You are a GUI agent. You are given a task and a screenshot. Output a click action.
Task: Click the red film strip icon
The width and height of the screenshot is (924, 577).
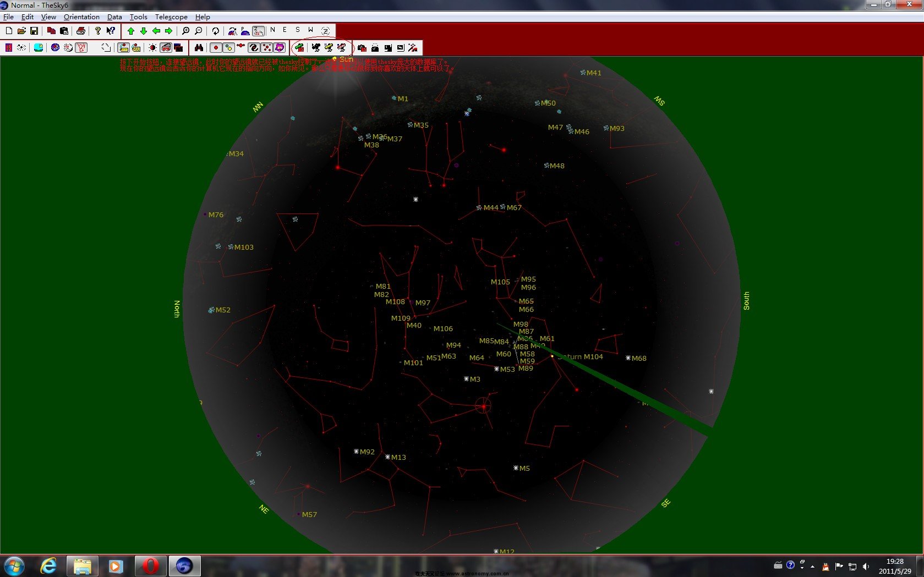point(9,48)
